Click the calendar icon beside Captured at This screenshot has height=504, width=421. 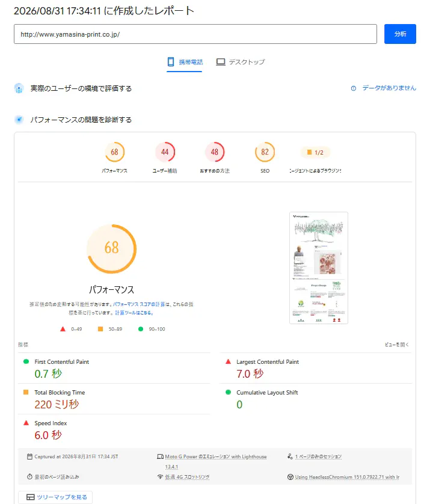[29, 456]
